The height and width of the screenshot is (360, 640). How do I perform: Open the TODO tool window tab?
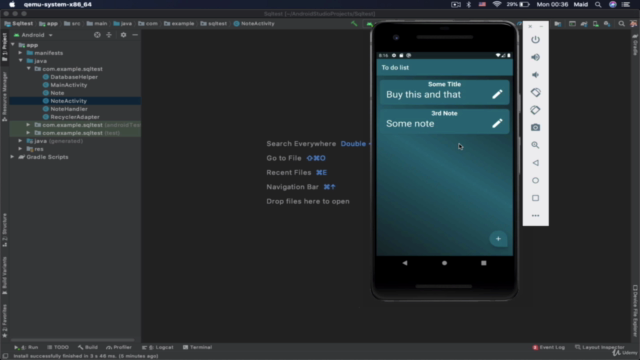tap(58, 347)
